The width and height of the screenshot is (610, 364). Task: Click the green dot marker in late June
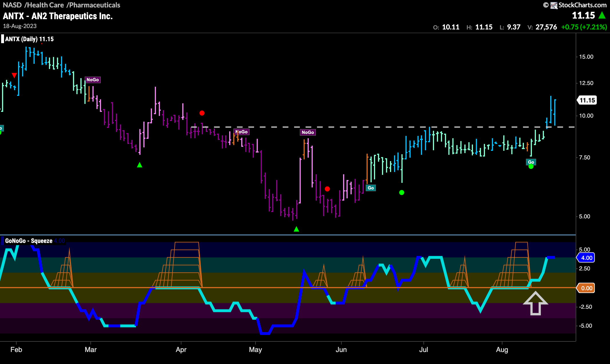pyautogui.click(x=402, y=193)
